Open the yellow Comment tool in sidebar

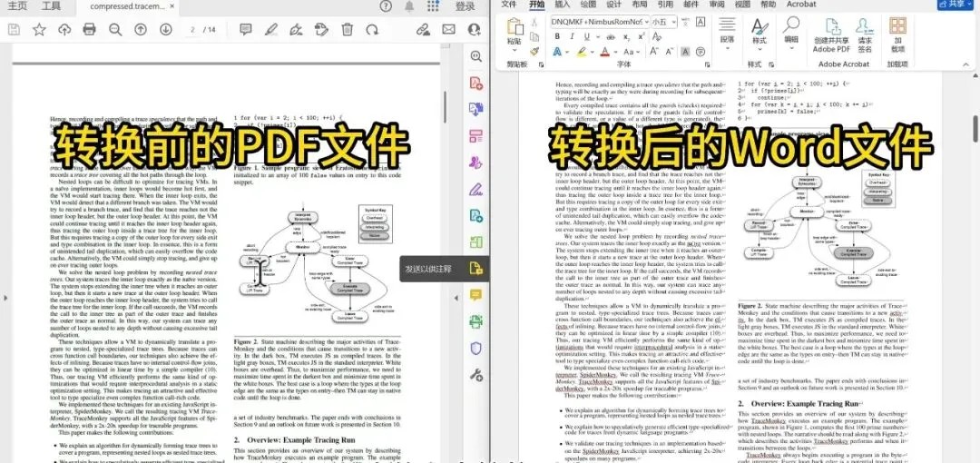pos(476,295)
